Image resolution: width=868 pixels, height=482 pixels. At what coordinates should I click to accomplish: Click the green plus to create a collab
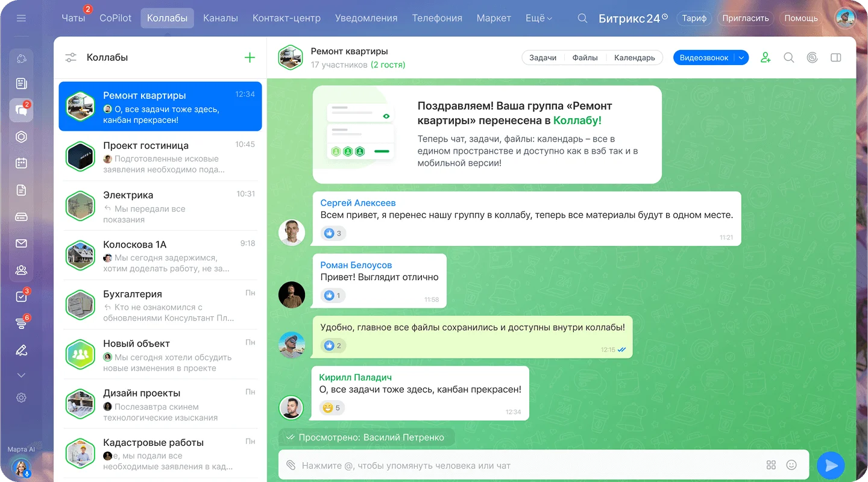click(x=250, y=58)
